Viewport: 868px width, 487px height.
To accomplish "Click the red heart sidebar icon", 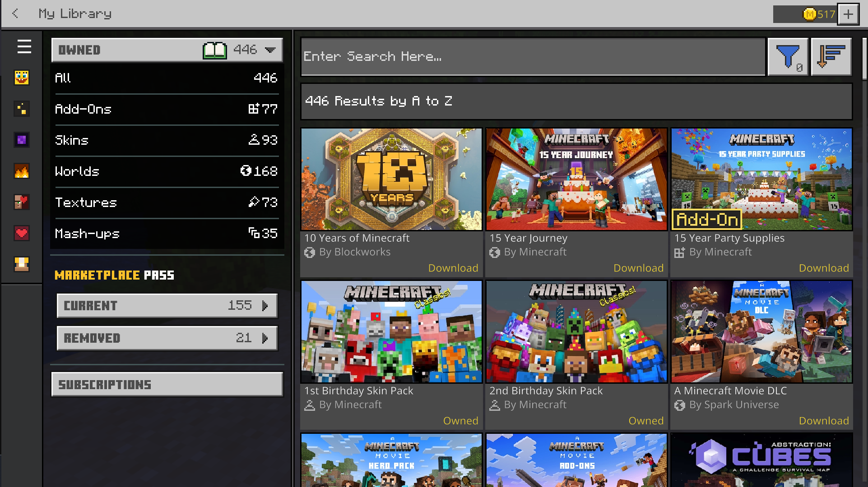I will pos(21,233).
